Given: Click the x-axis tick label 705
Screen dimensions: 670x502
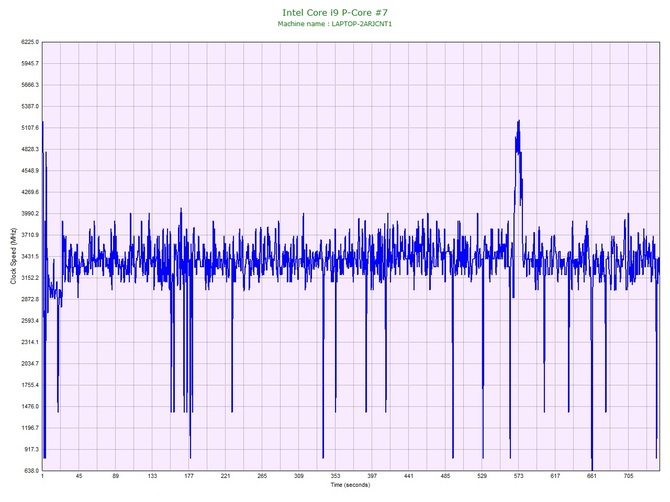Looking at the screenshot, I should coord(629,476).
